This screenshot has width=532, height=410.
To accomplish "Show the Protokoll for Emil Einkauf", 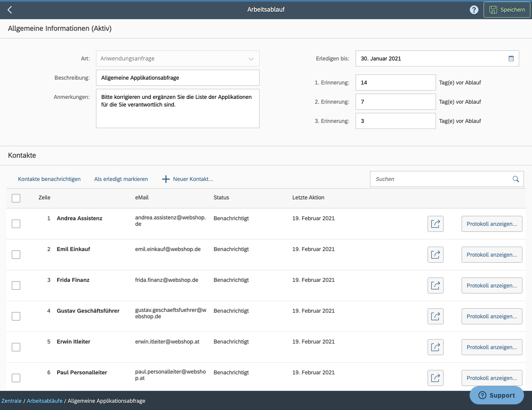I will click(492, 254).
